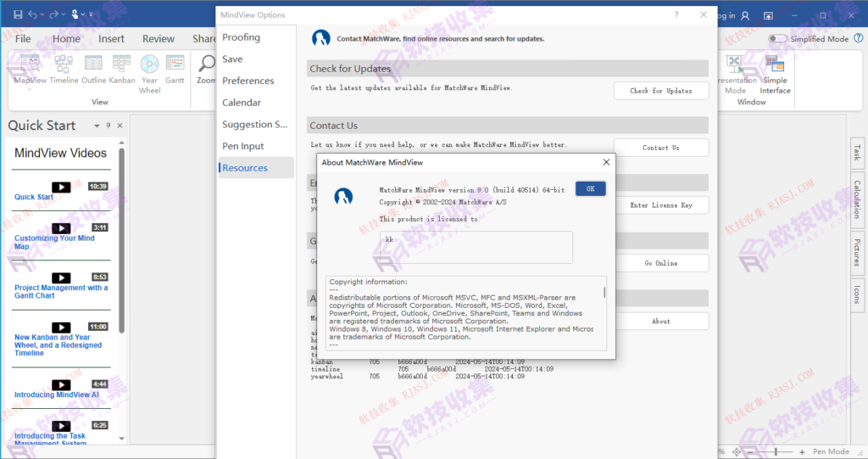Switch to Timeline view

[x=64, y=68]
